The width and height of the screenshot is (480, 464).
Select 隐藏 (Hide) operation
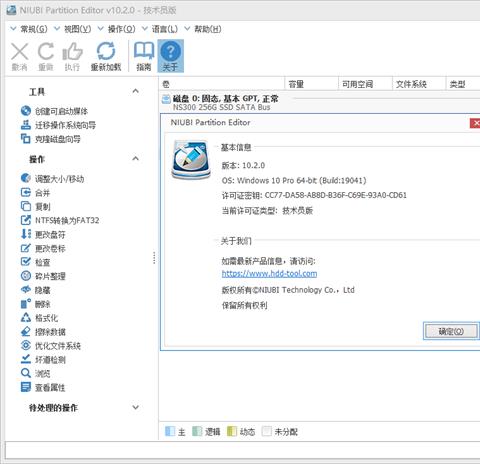click(x=35, y=290)
